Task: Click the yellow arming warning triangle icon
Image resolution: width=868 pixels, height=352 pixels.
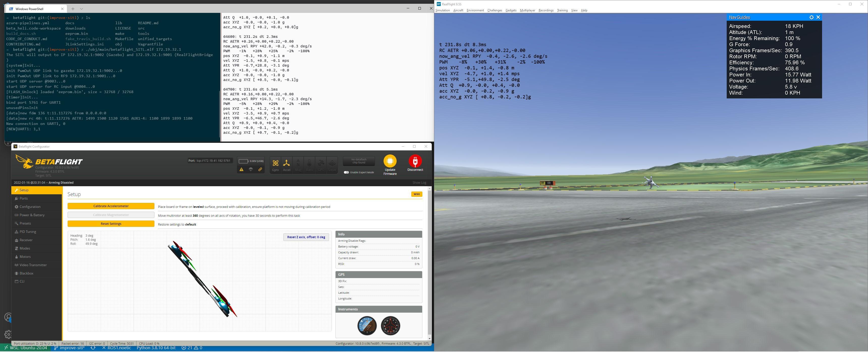Action: (x=241, y=169)
